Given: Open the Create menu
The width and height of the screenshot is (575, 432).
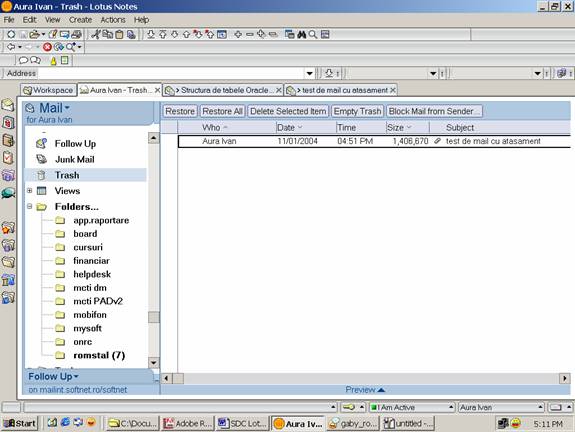Looking at the screenshot, I should coord(80,20).
